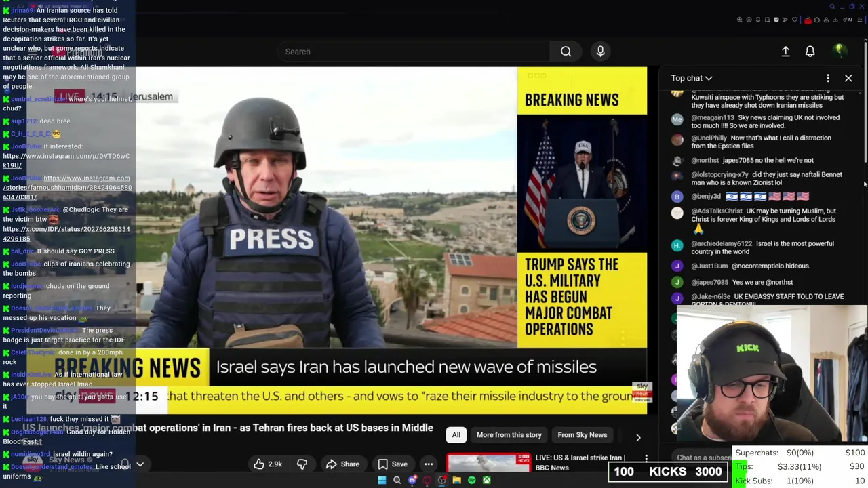Expand video description chevron near channel name
This screenshot has width=868, height=488.
(140, 464)
